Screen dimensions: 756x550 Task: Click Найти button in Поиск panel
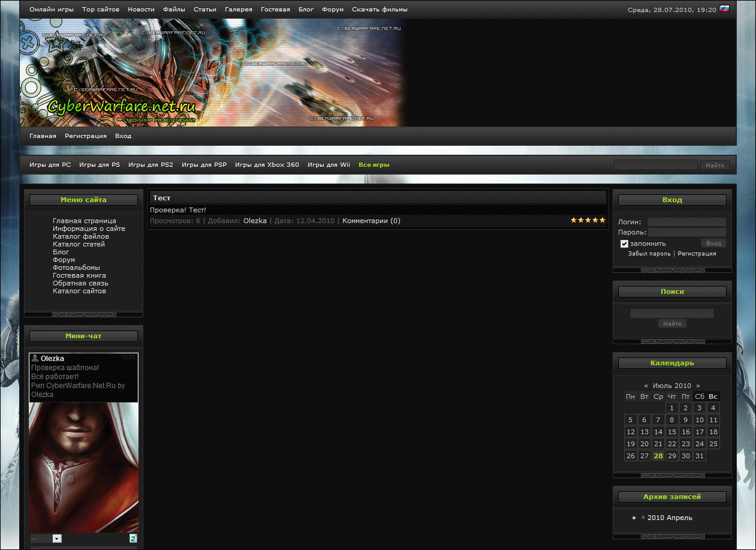[x=672, y=323]
